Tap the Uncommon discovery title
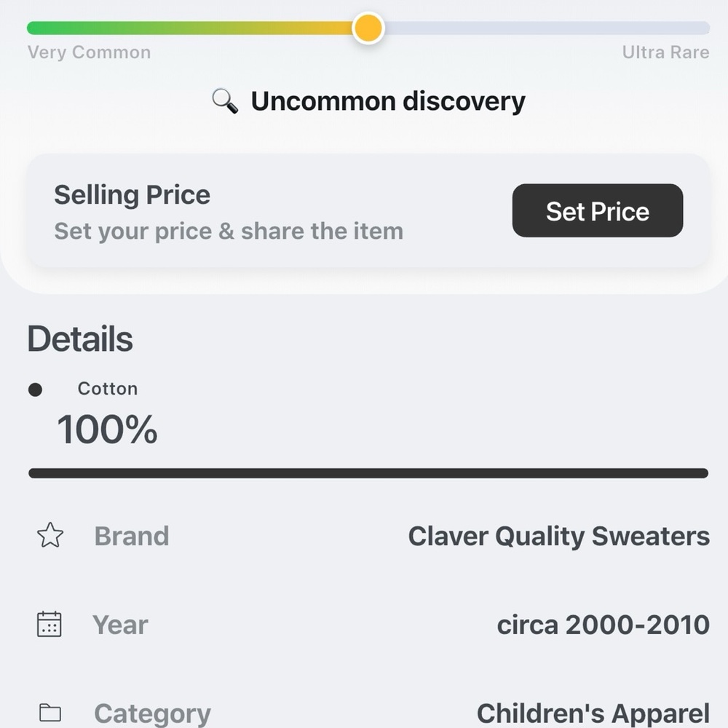Screen dimensions: 728x728 click(387, 101)
